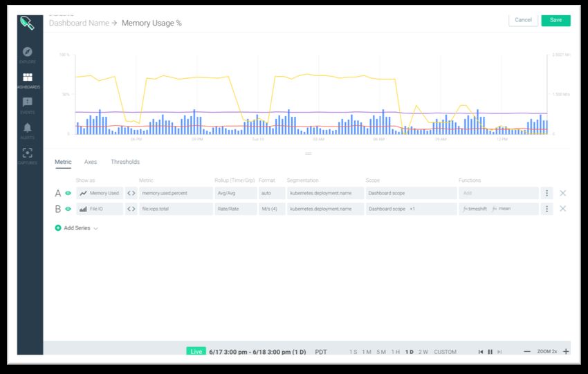Select the 1 S time range

click(x=353, y=352)
